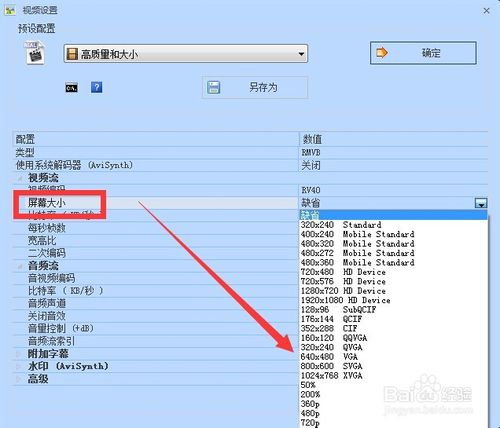Screen dimensions: 500x428
Task: Click the 配置 column header
Action: (x=156, y=139)
